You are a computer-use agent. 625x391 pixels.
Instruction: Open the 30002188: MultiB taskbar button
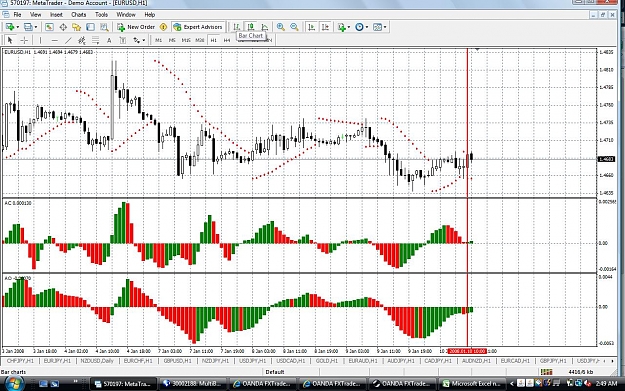(x=193, y=383)
